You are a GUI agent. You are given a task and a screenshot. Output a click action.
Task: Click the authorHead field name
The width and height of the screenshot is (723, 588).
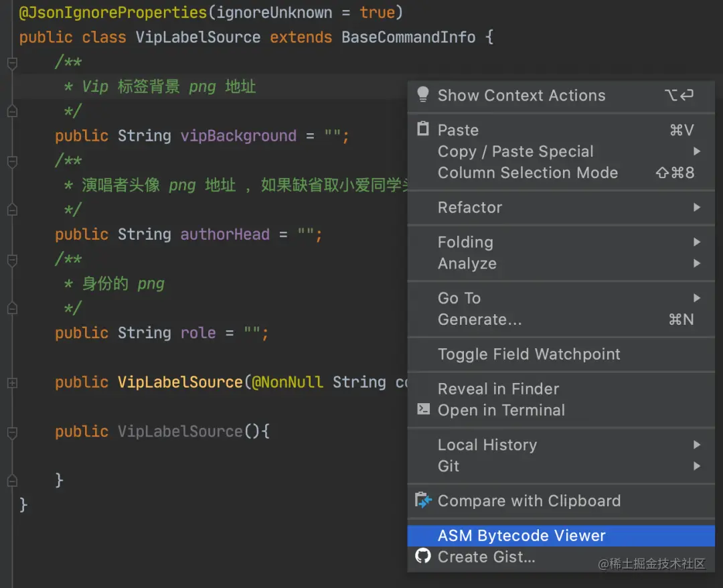point(225,234)
